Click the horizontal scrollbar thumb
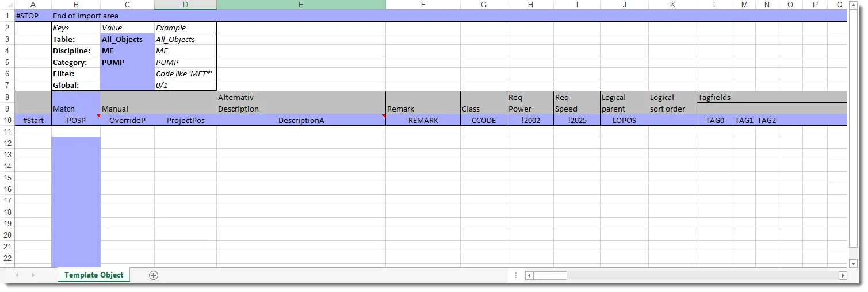The height and width of the screenshot is (292, 868). click(x=550, y=275)
